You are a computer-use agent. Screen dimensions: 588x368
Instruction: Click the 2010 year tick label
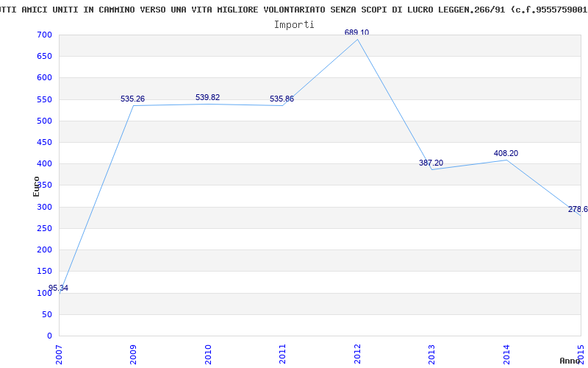pyautogui.click(x=208, y=355)
